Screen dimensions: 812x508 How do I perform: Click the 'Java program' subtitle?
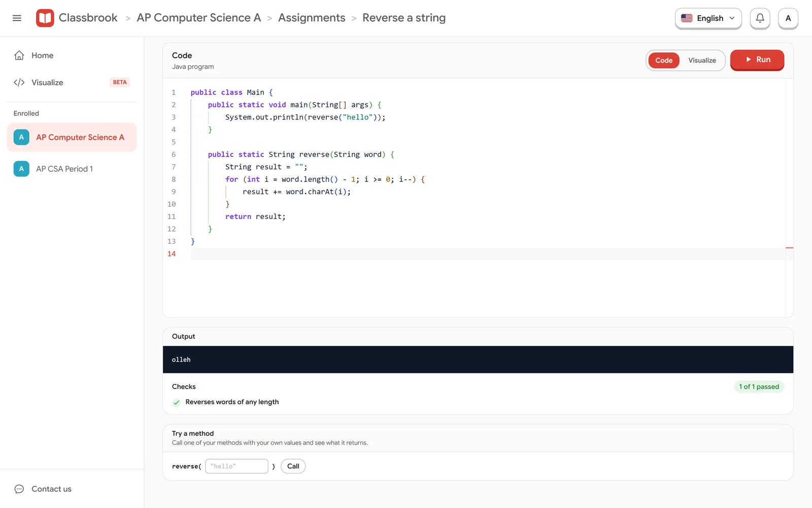pos(193,67)
